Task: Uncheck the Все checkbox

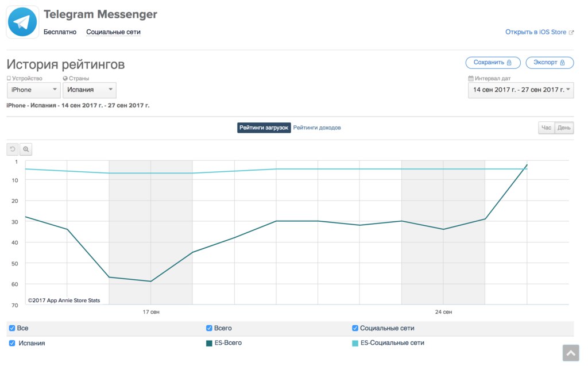Action: pos(12,328)
